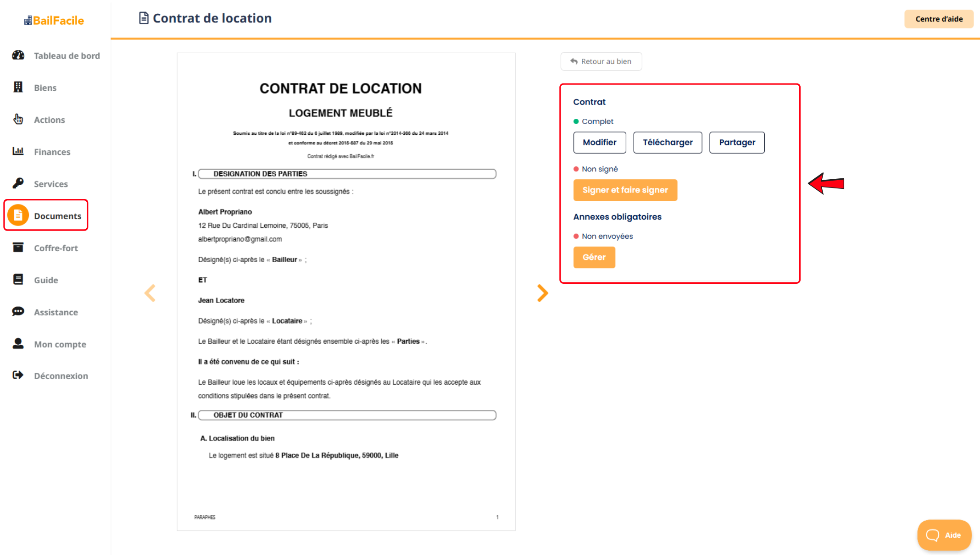This screenshot has height=557, width=980.
Task: Open the Aide chat widget
Action: (944, 535)
